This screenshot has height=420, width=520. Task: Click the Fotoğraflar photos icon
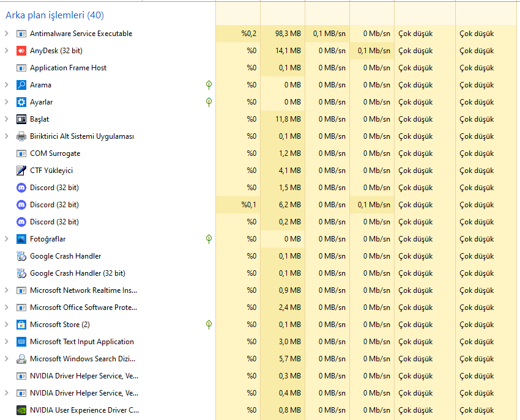click(21, 239)
